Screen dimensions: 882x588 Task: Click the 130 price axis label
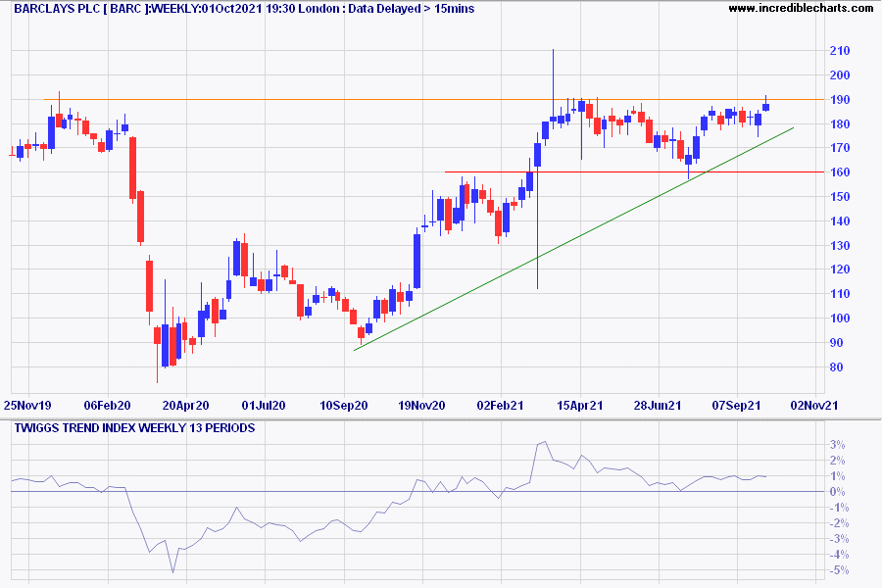point(840,245)
